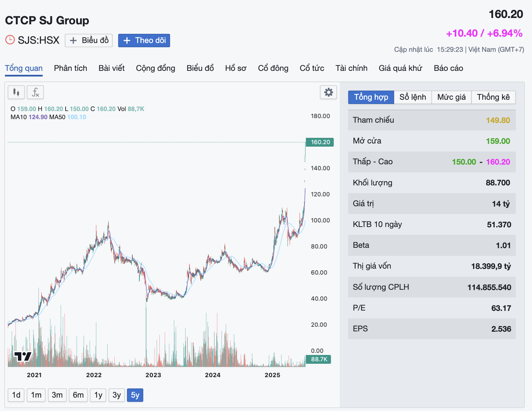The image size is (532, 411).
Task: Set chart range to 1y
Action: tap(98, 395)
